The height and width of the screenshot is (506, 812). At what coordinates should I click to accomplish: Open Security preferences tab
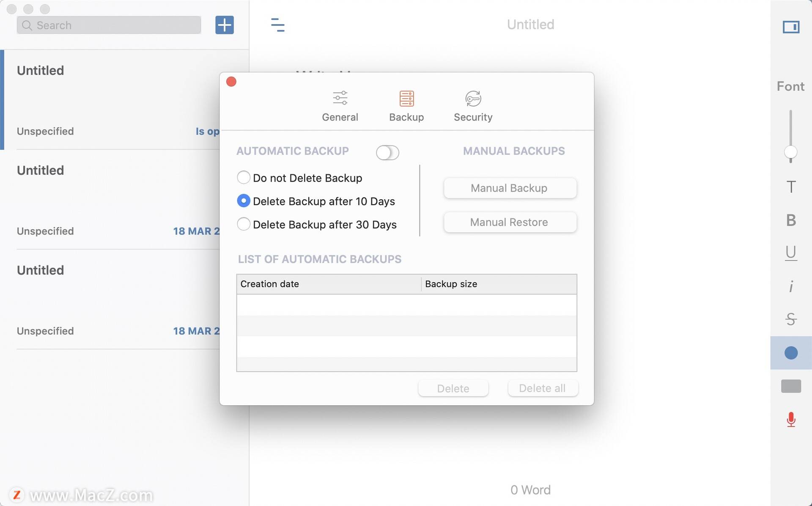(x=473, y=106)
